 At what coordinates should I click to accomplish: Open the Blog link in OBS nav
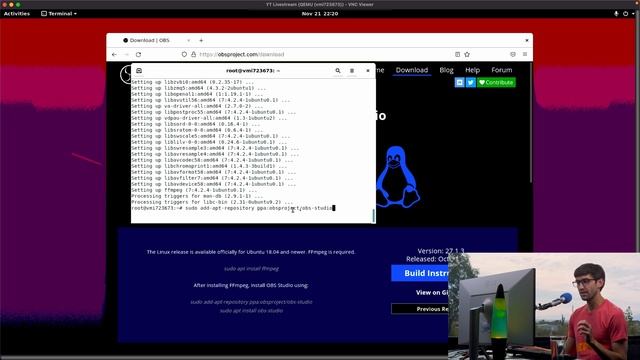tap(446, 70)
